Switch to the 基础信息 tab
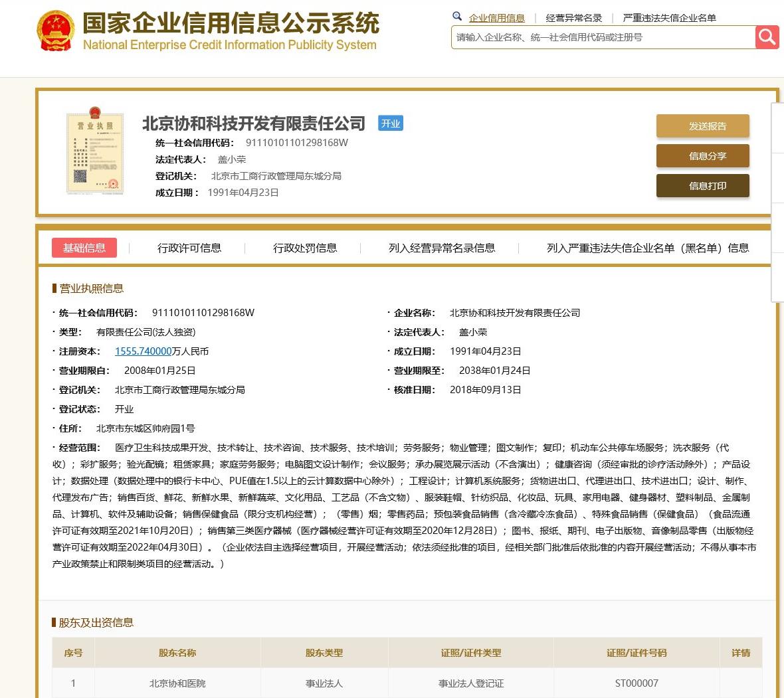784x698 pixels. (x=84, y=247)
